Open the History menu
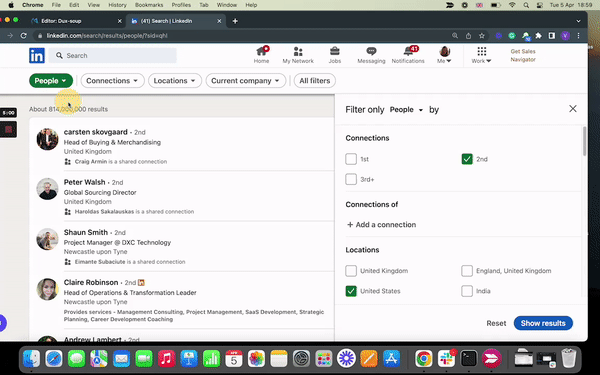The image size is (600, 375). [x=117, y=5]
